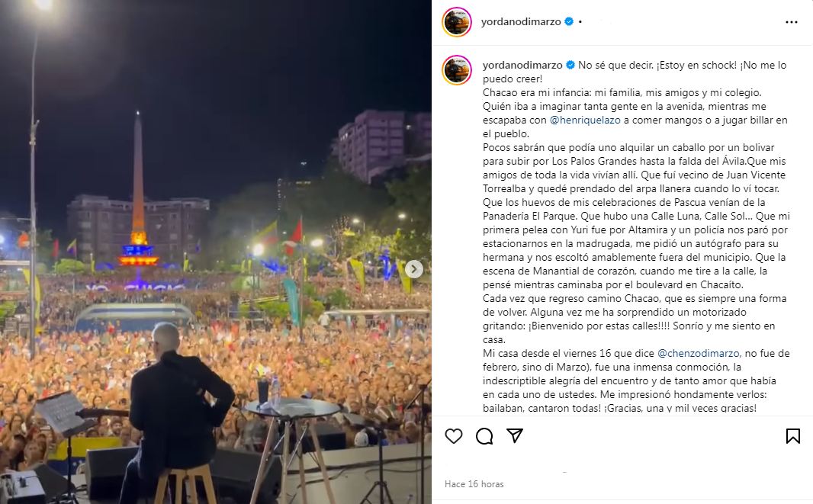Click the verified badge in the header
813x504 pixels.
click(x=569, y=21)
